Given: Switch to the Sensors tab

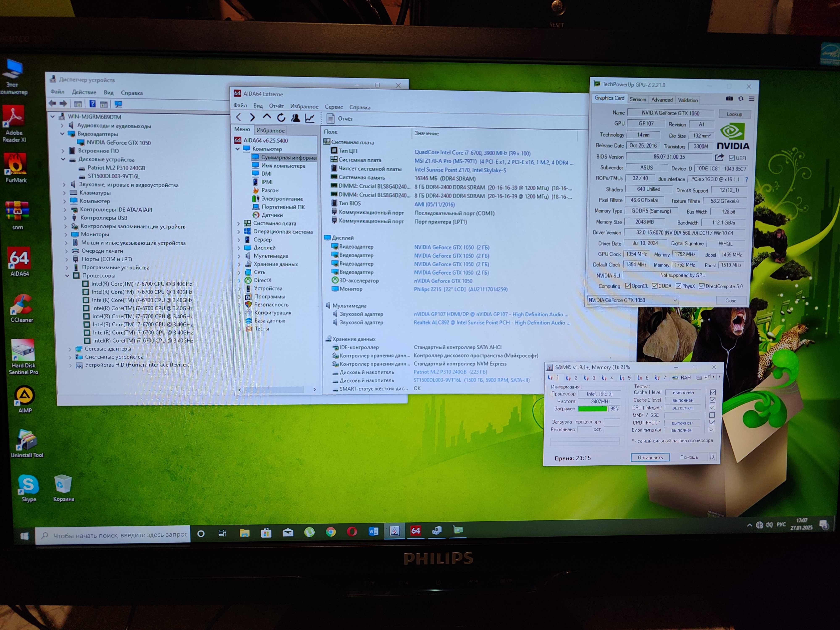Looking at the screenshot, I should tap(638, 100).
